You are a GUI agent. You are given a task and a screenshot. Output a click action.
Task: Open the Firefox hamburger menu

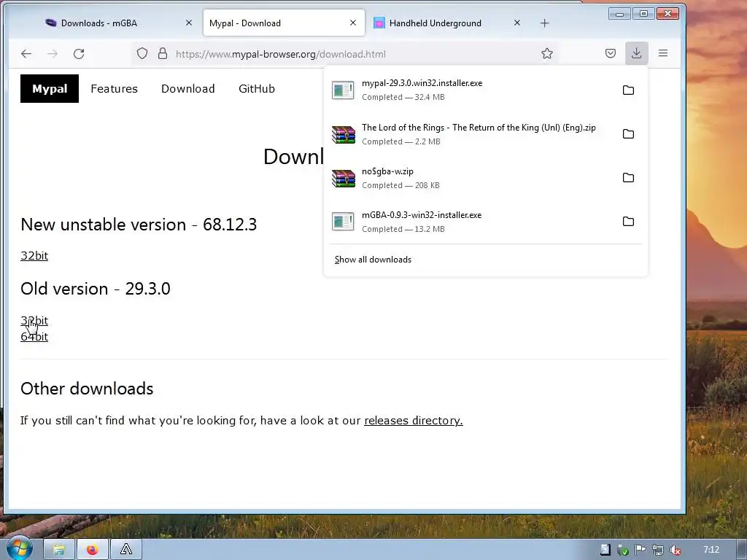[663, 53]
